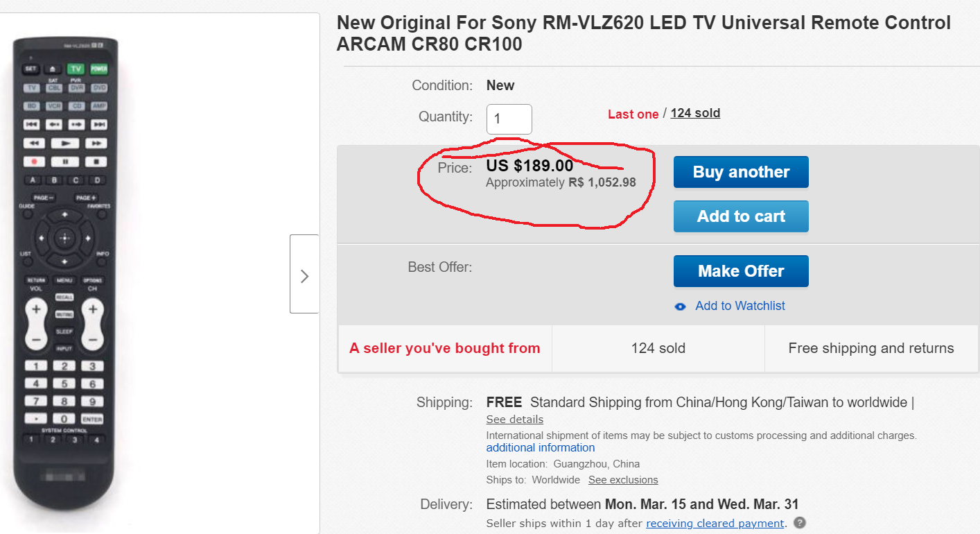Click the green POWER button on remote image
This screenshot has height=534, width=980.
[98, 69]
